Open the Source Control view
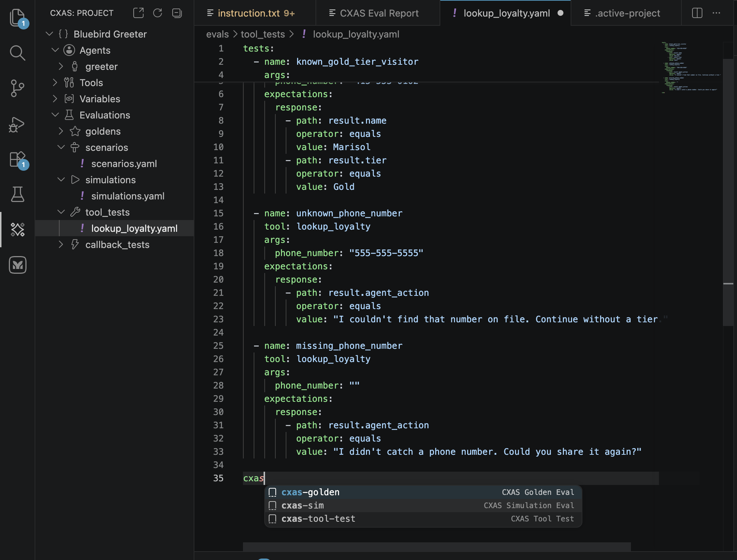737x560 pixels. click(17, 88)
